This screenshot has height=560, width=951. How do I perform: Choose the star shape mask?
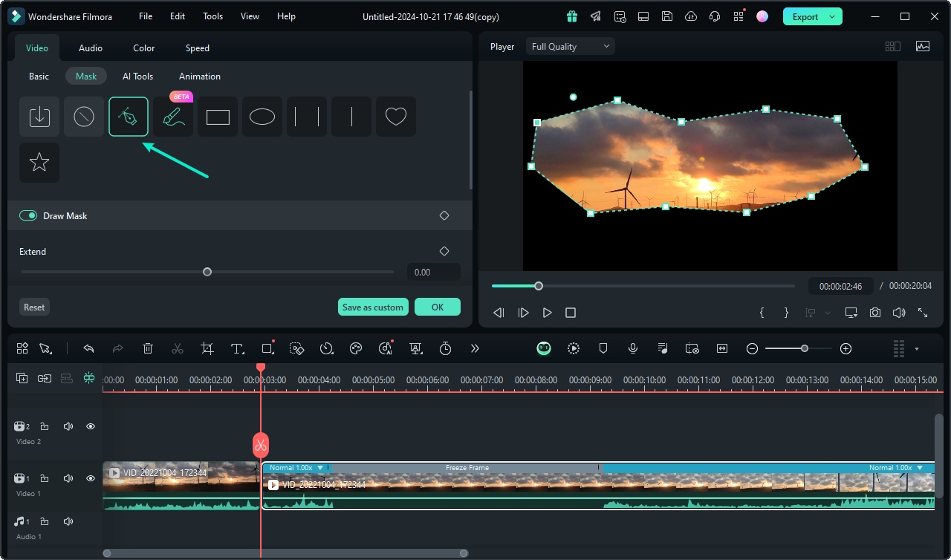tap(39, 163)
